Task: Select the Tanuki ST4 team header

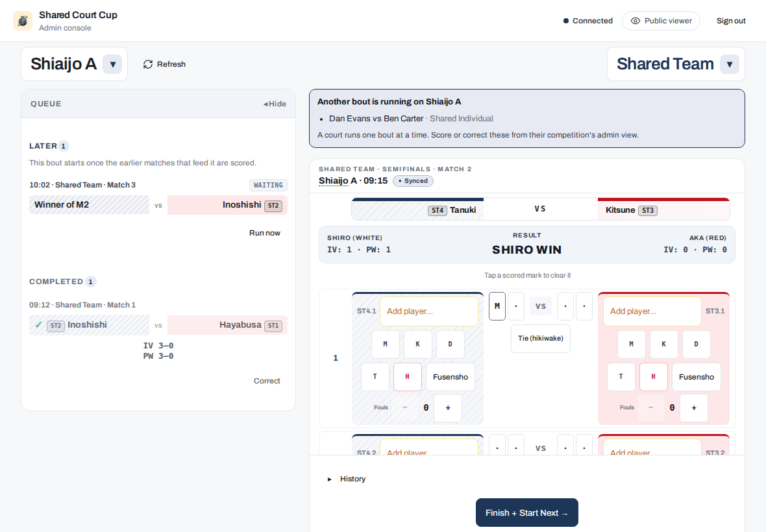Action: click(417, 210)
